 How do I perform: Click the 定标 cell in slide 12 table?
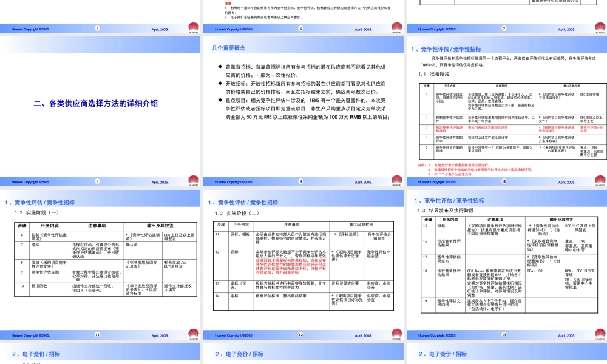click(241, 302)
